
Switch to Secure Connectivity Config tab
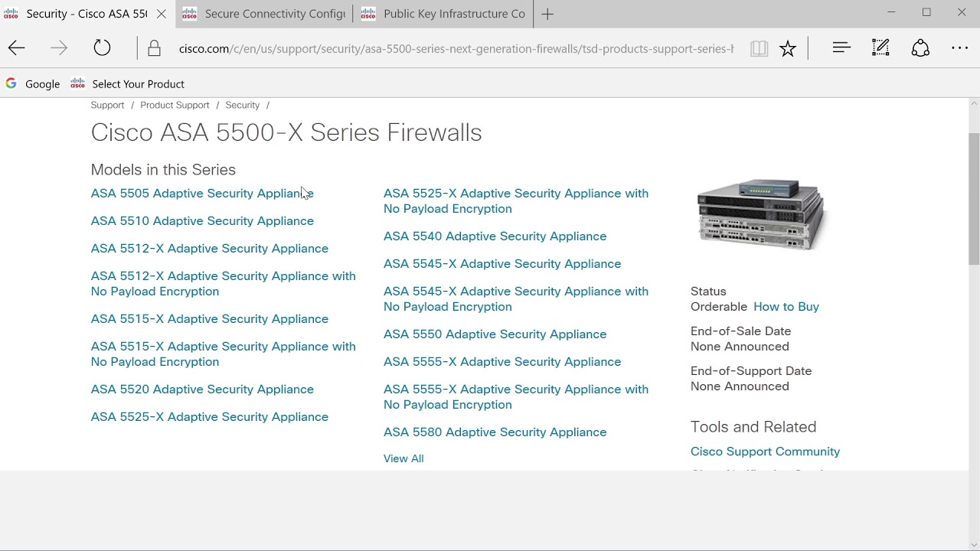(264, 14)
